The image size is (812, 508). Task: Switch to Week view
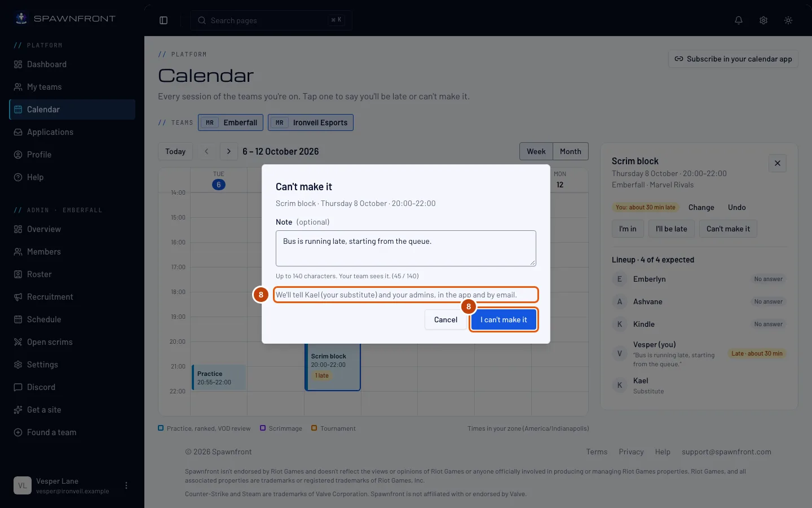click(x=536, y=151)
